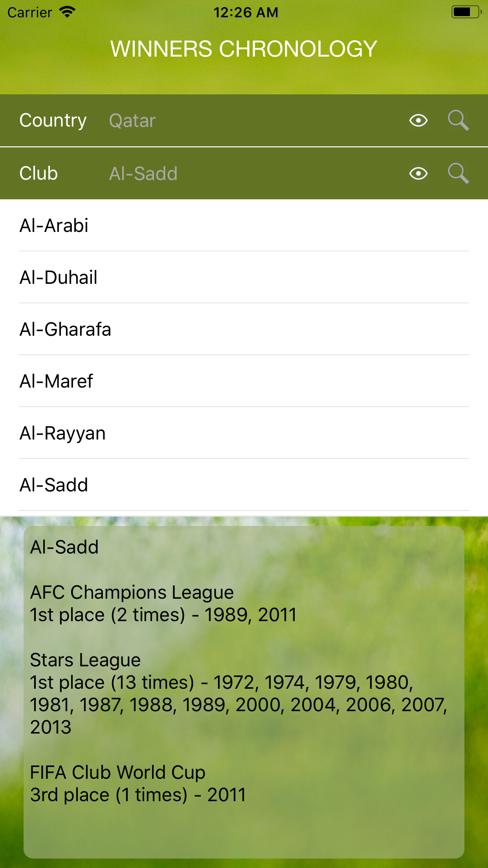Tap the Country search magnifier icon
Image resolution: width=488 pixels, height=868 pixels.
pyautogui.click(x=458, y=120)
